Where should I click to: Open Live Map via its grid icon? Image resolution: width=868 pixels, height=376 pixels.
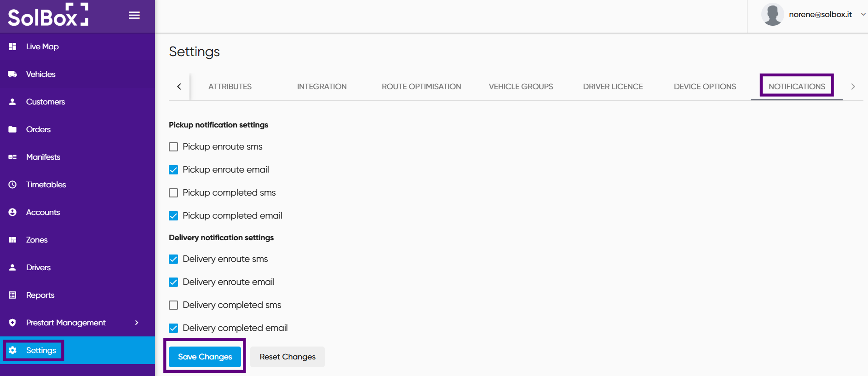(12, 46)
